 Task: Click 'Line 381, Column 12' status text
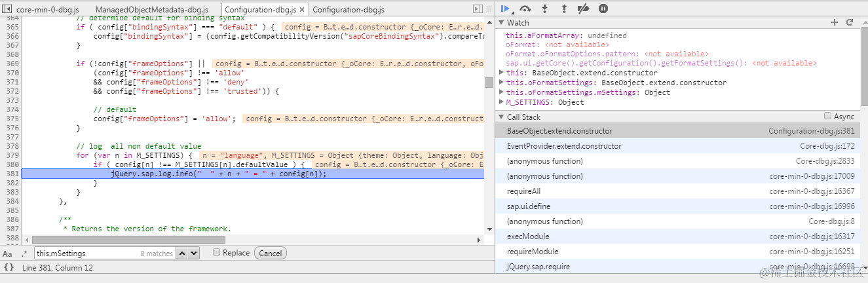(x=58, y=267)
